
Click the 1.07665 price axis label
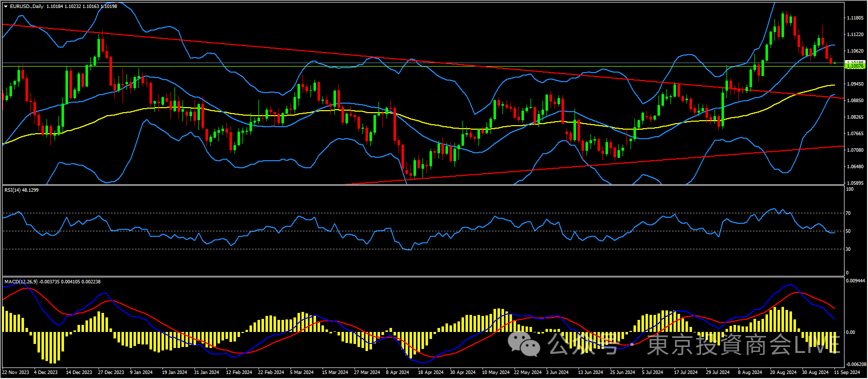click(x=855, y=134)
